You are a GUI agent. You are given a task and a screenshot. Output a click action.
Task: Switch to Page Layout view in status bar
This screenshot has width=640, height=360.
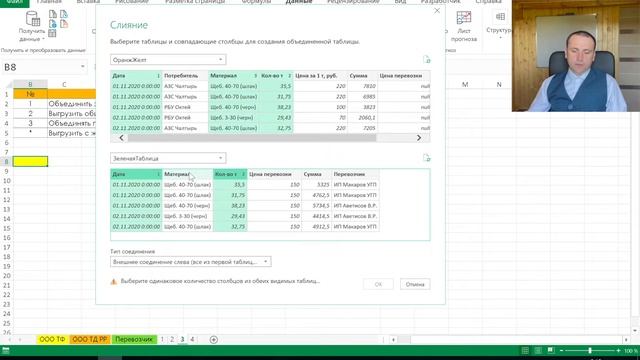tap(538, 351)
